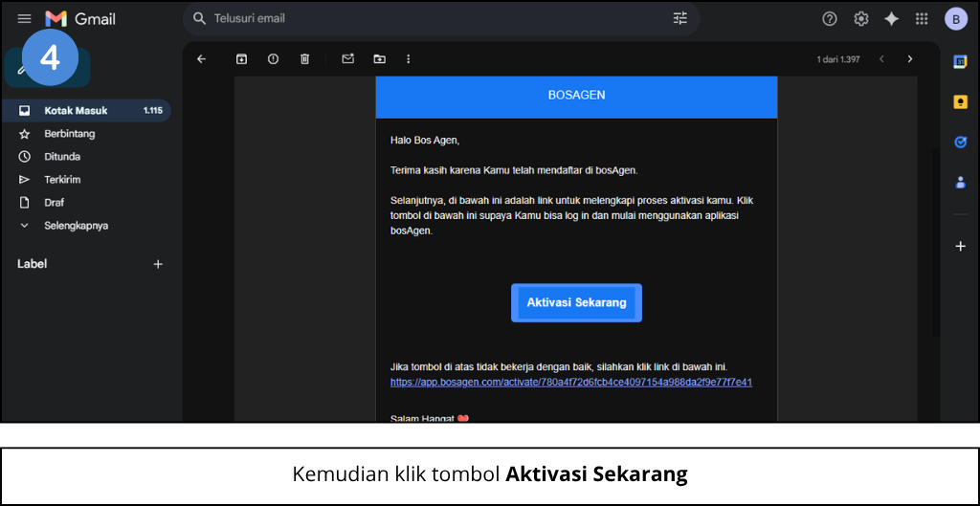Delete this email with trash icon

[304, 58]
